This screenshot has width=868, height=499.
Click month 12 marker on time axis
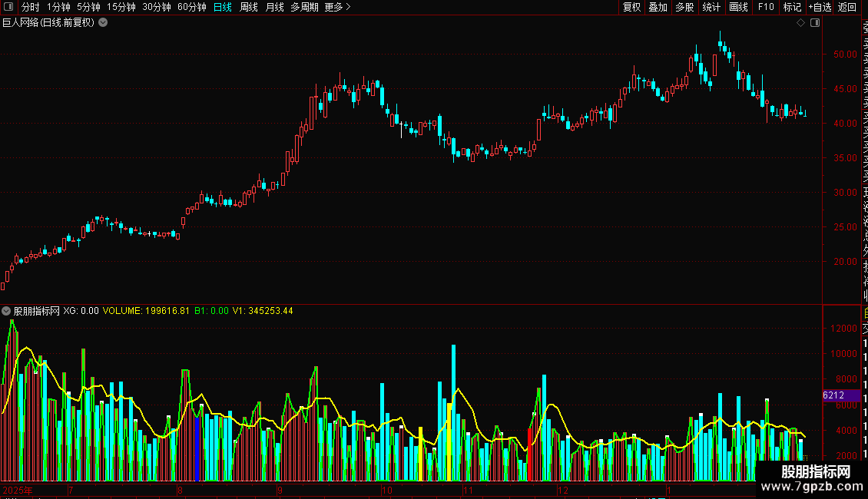tap(563, 490)
